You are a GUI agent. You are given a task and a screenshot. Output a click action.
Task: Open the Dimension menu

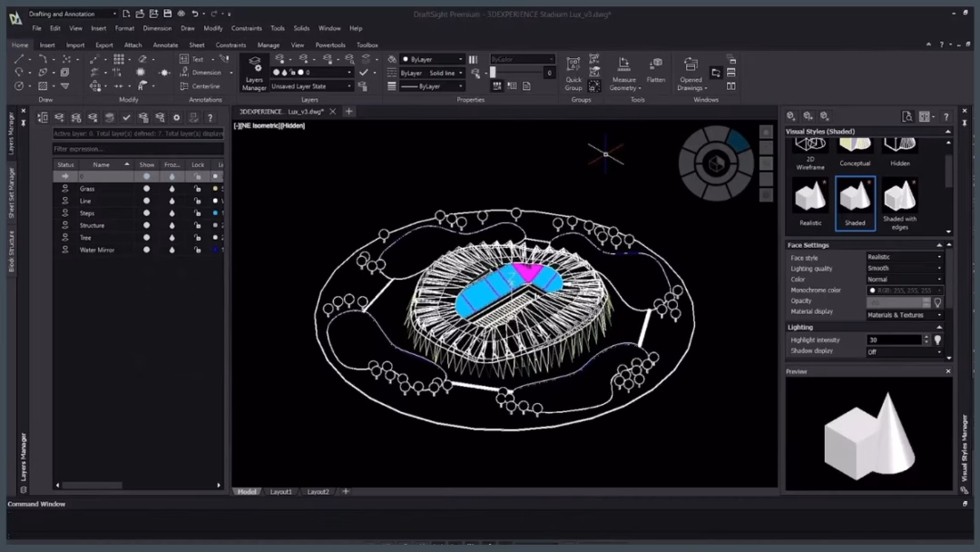[x=157, y=28]
